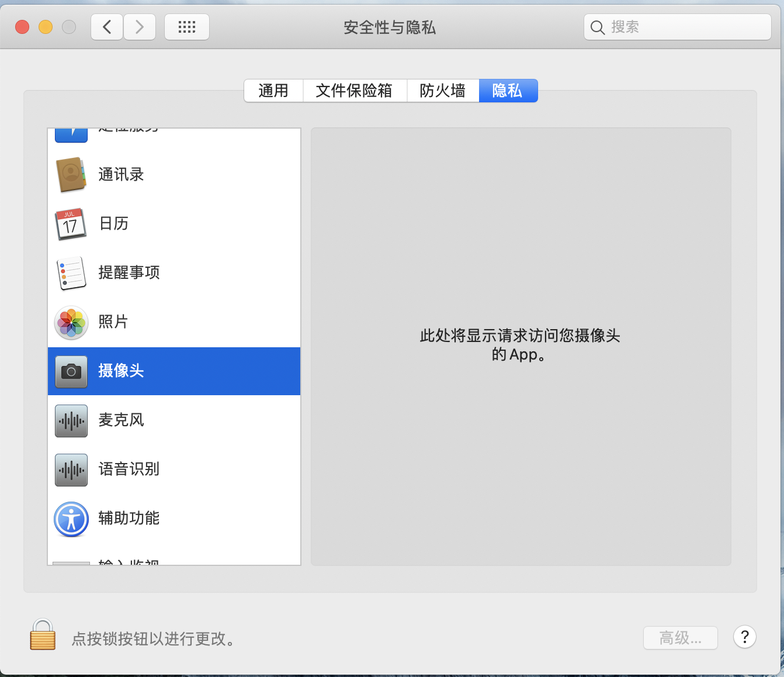Show all preferences via grid button
The image size is (784, 677).
click(x=187, y=27)
